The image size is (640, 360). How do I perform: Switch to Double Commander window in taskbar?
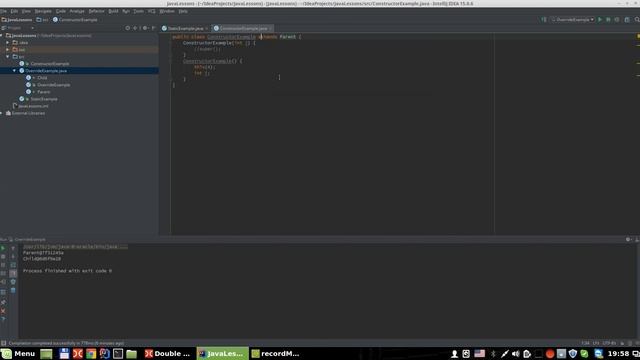tap(168, 353)
